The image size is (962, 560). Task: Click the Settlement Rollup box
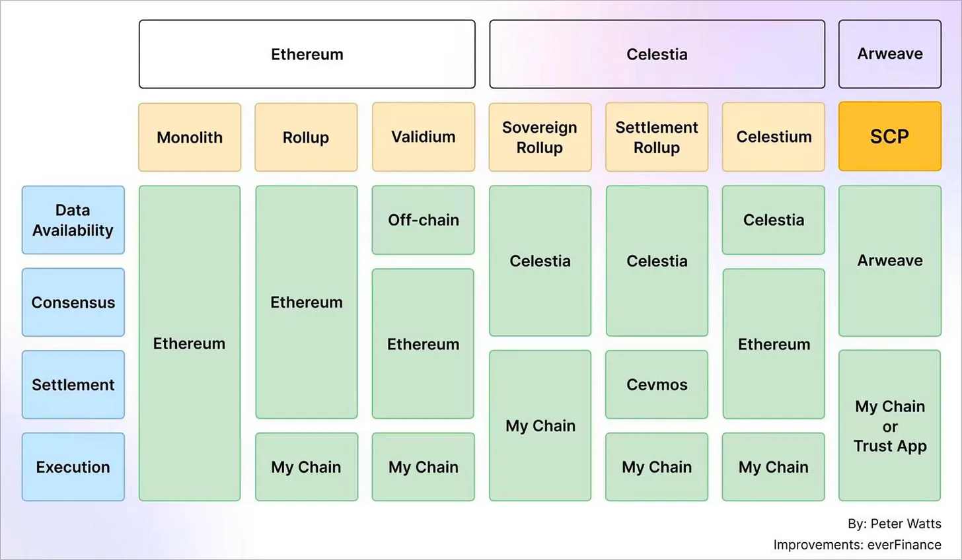click(657, 137)
